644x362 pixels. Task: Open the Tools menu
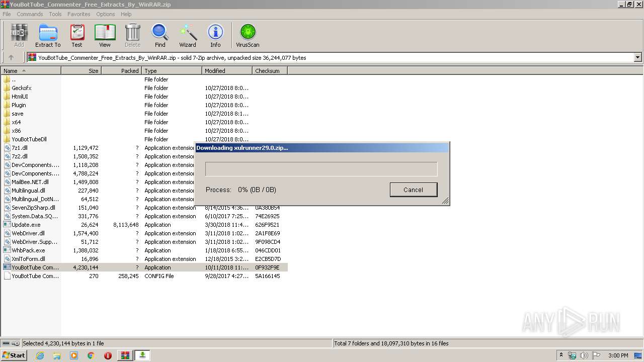point(55,14)
